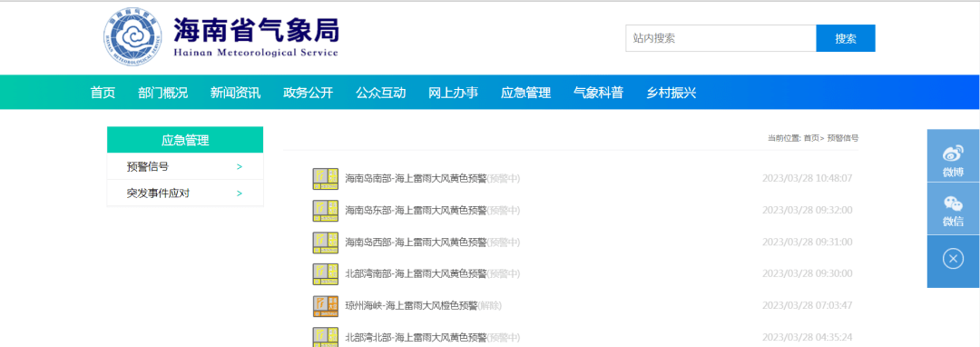This screenshot has height=347, width=980.
Task: Expand the 预警信号 sidebar arrow
Action: [x=240, y=167]
